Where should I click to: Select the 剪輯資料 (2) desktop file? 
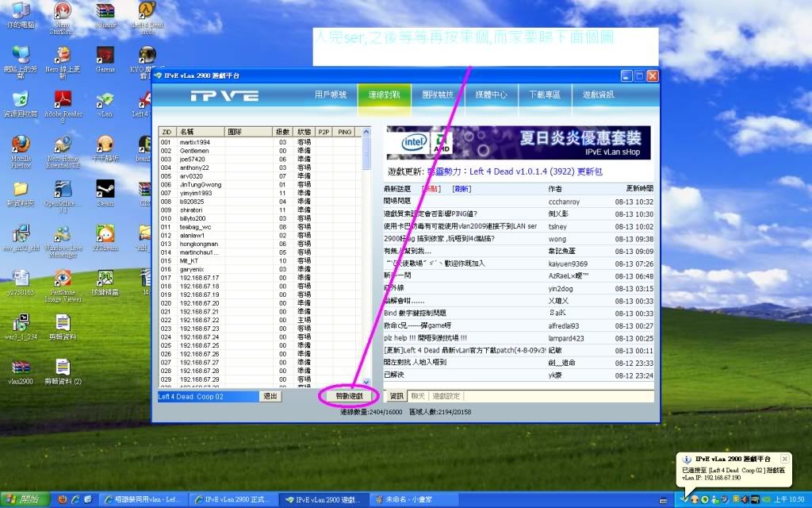(63, 371)
